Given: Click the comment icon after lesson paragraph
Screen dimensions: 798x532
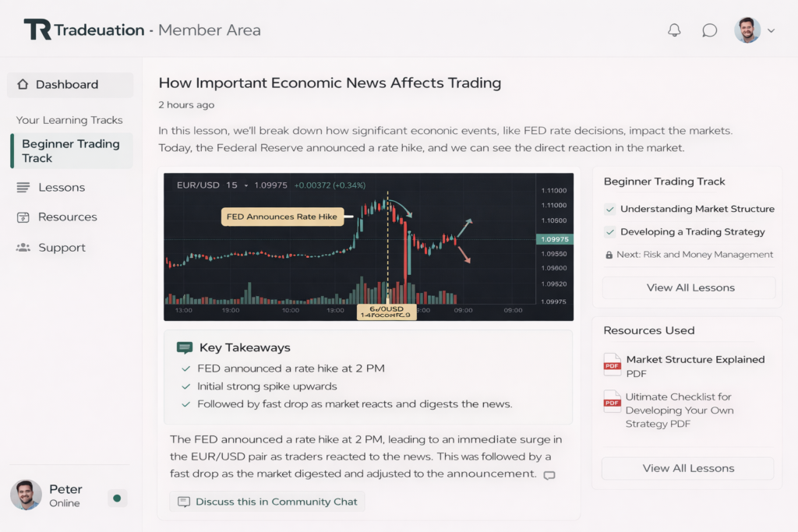Looking at the screenshot, I should coord(549,475).
